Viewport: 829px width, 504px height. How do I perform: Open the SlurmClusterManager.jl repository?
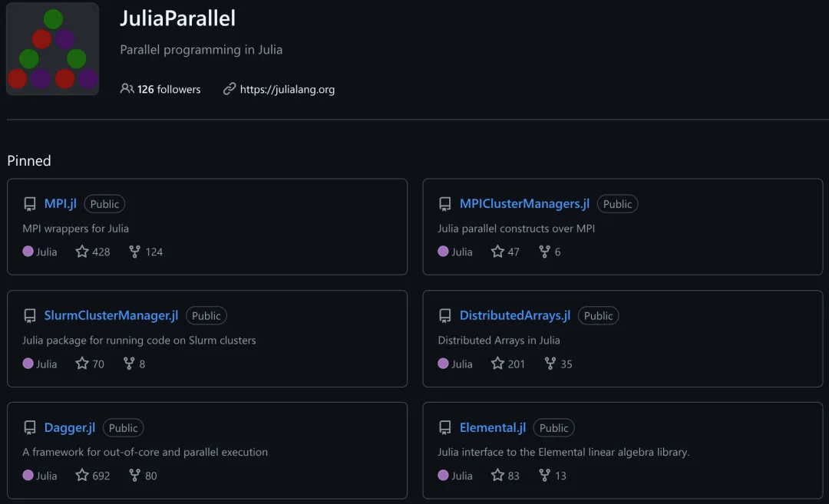(x=111, y=315)
